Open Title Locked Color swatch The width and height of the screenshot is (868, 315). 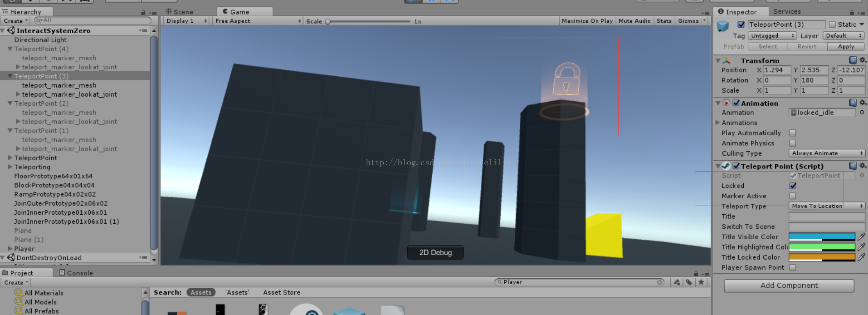(822, 257)
